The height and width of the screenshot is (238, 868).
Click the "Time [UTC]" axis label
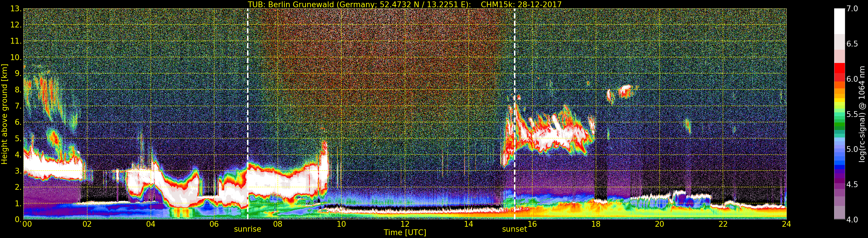405,232
